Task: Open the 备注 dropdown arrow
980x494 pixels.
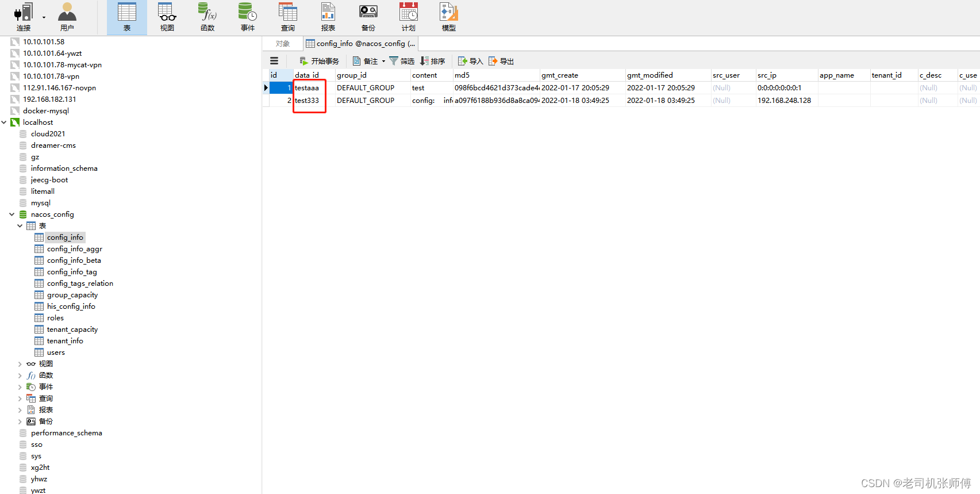Action: pos(383,61)
